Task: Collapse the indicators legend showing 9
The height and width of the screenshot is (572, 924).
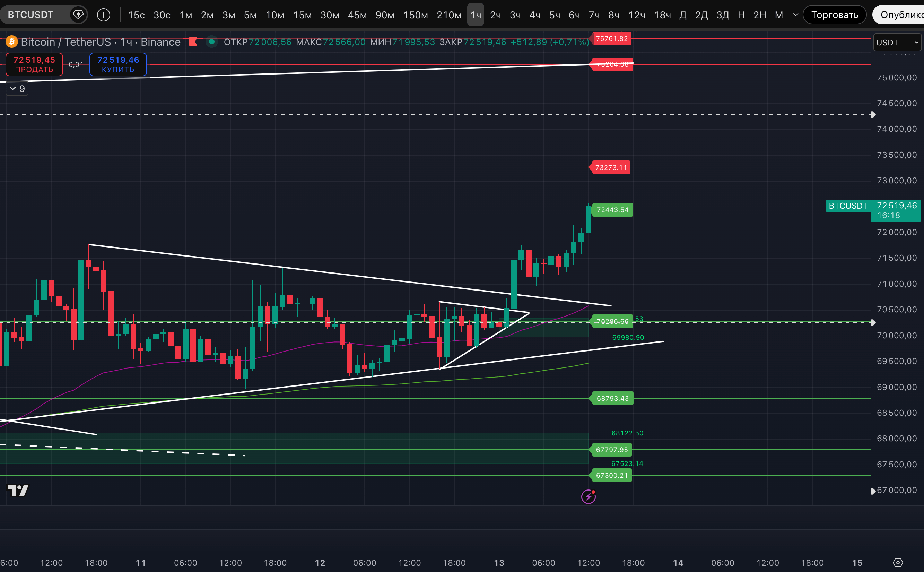Action: pyautogui.click(x=17, y=88)
